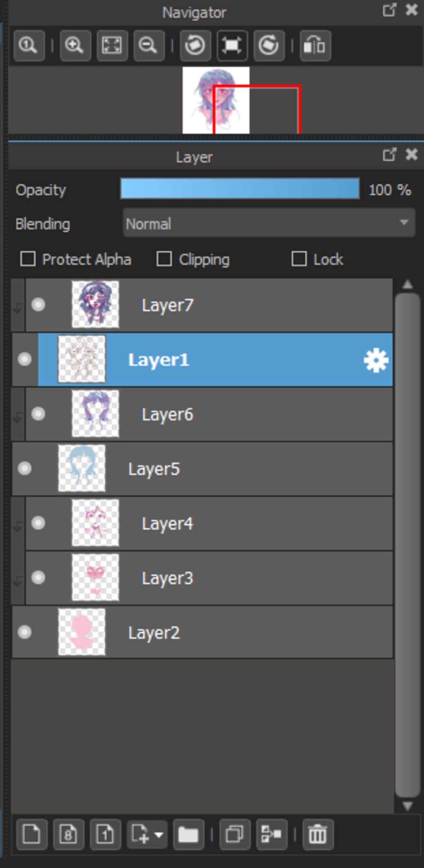Enable the Protect Alpha checkbox
424x868 pixels.
[28, 259]
